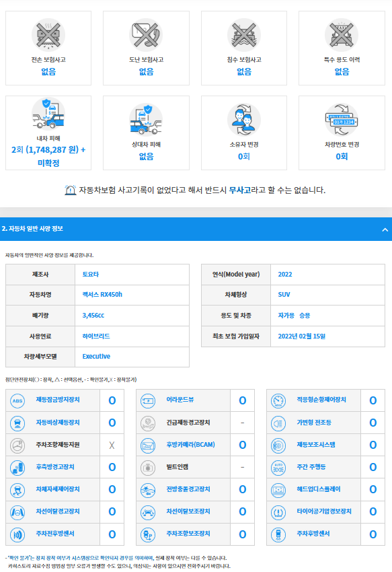Click the 제동보조시스템 icon
The image size is (392, 572).
(x=278, y=445)
